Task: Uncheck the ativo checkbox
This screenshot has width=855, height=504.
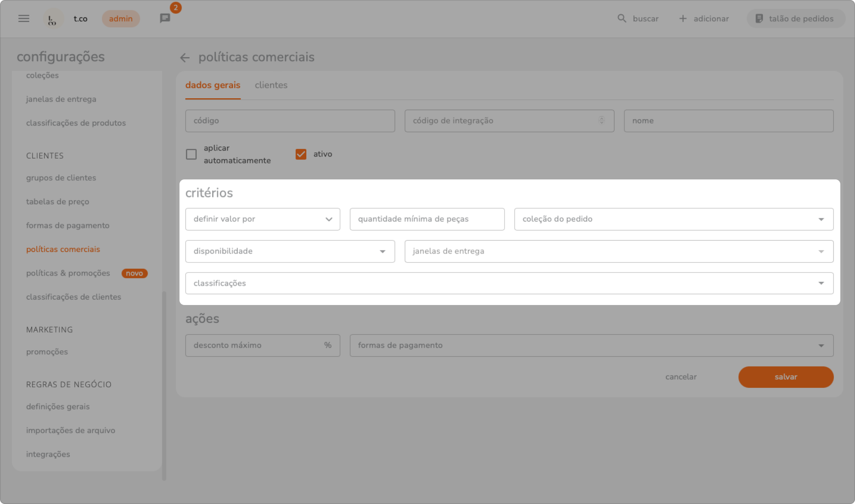Action: point(301,154)
